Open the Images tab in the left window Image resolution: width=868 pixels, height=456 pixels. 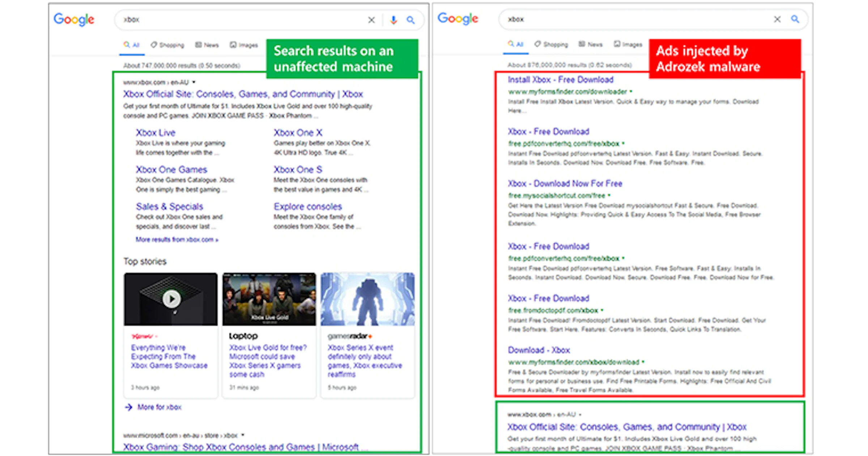pyautogui.click(x=244, y=45)
